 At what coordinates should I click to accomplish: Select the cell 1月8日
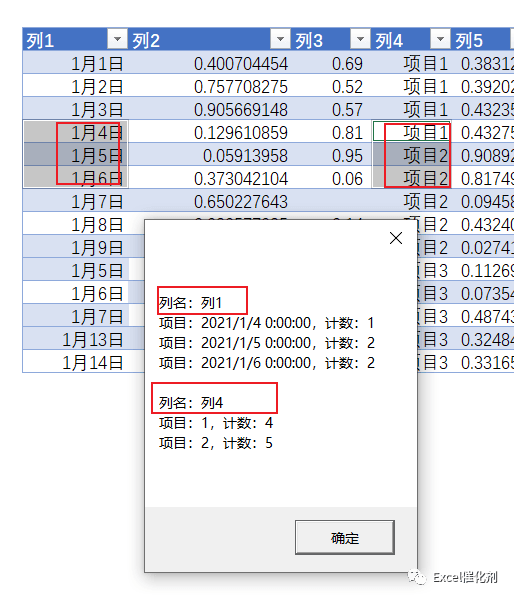click(x=75, y=223)
